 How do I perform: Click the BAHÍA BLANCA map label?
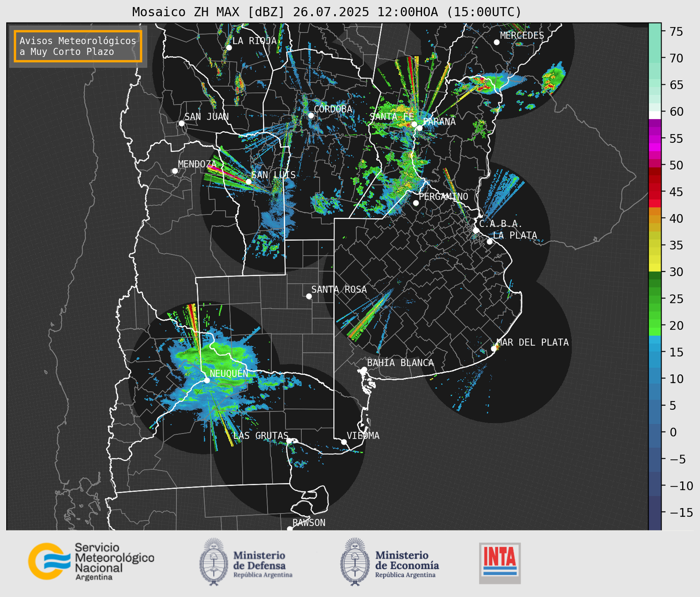pos(400,363)
